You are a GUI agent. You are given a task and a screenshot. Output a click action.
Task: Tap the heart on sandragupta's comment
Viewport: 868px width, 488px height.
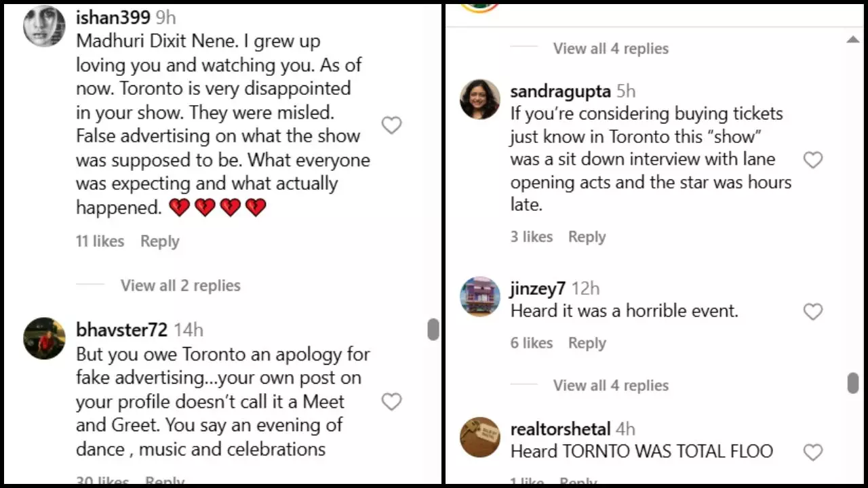point(812,160)
